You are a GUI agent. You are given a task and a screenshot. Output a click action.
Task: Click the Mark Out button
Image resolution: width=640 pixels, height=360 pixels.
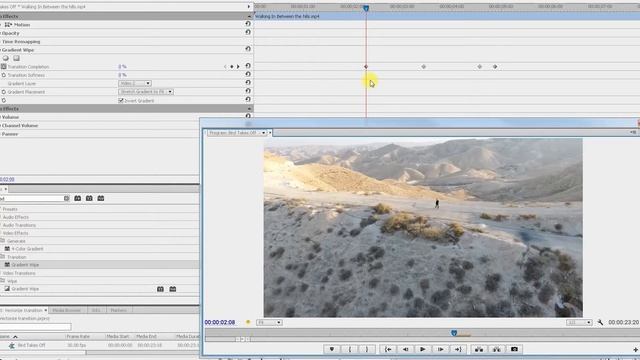[x=367, y=349]
